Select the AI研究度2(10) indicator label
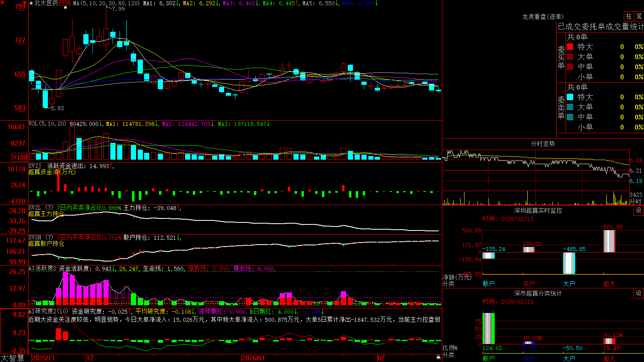 (x=48, y=312)
